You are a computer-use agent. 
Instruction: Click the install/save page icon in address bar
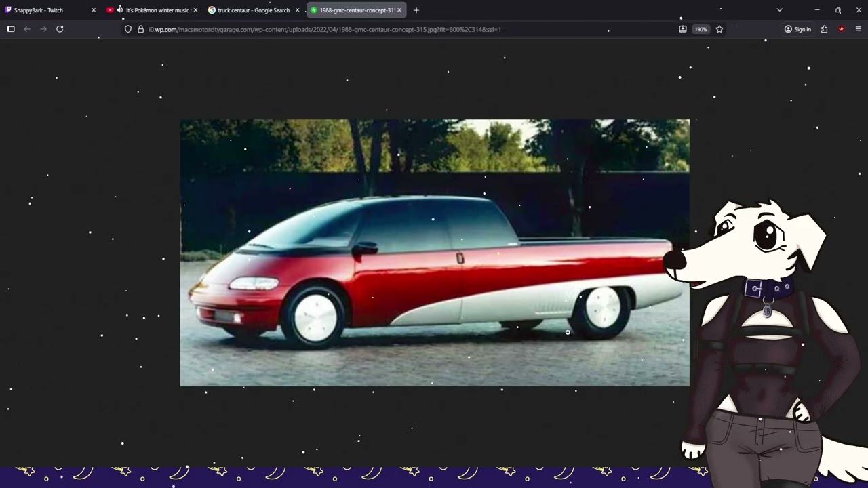[683, 29]
